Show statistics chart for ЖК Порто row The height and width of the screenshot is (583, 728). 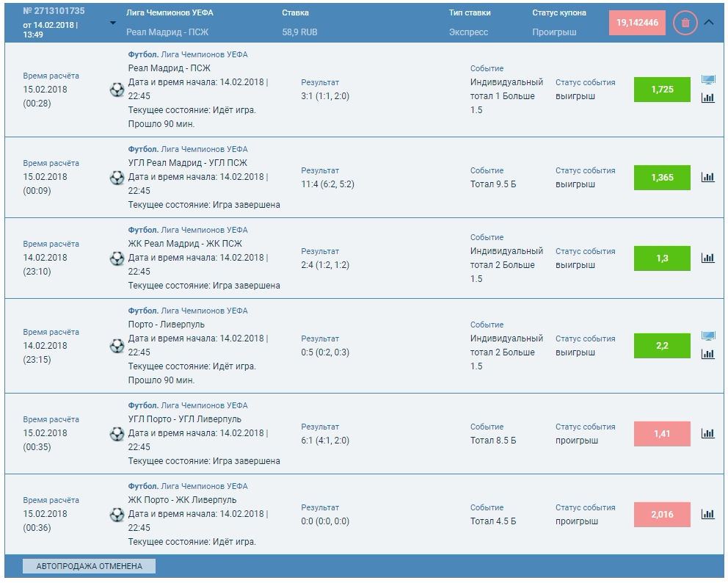(x=707, y=514)
